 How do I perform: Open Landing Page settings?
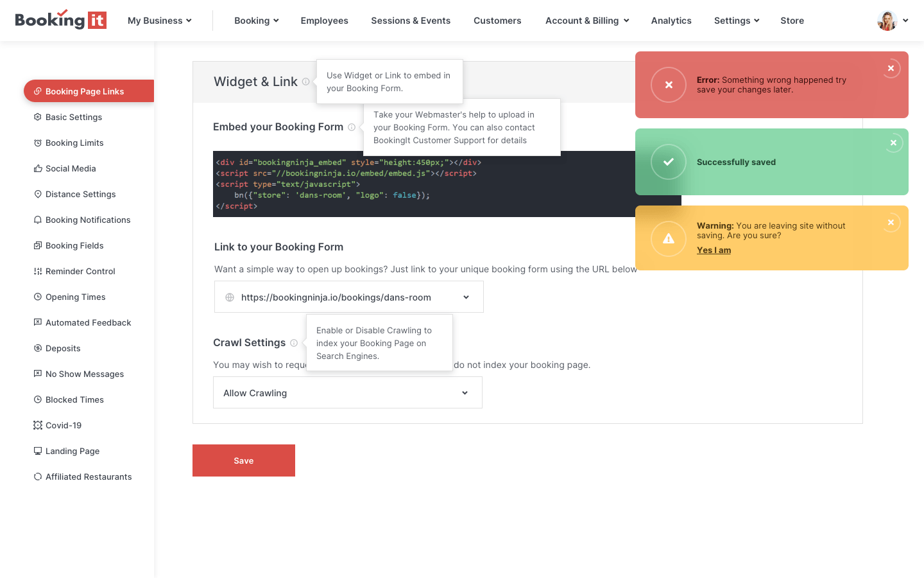(73, 451)
